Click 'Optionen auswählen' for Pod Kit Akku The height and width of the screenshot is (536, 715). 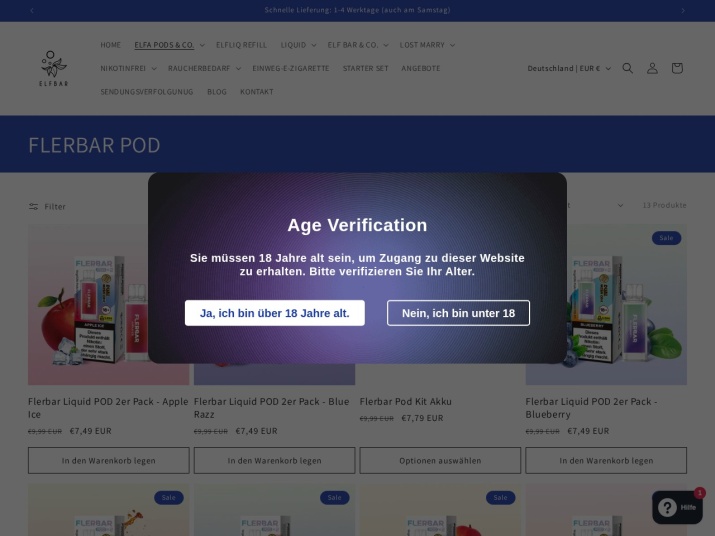click(440, 460)
